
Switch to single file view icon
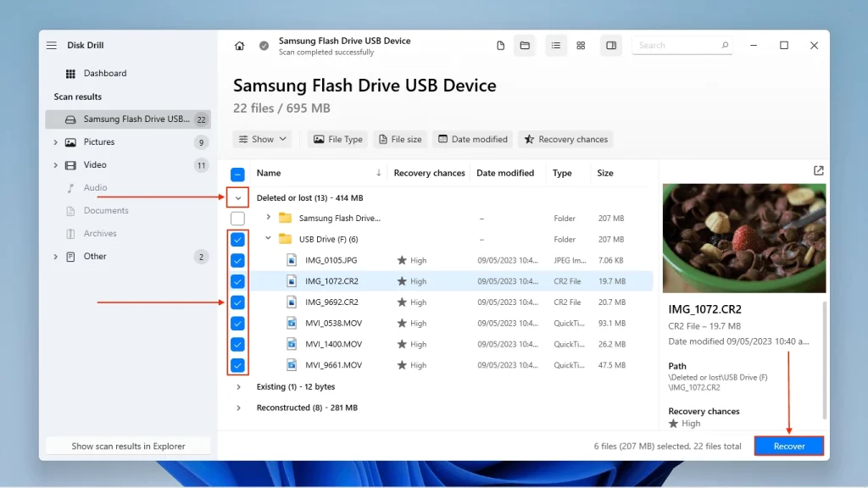(x=501, y=46)
